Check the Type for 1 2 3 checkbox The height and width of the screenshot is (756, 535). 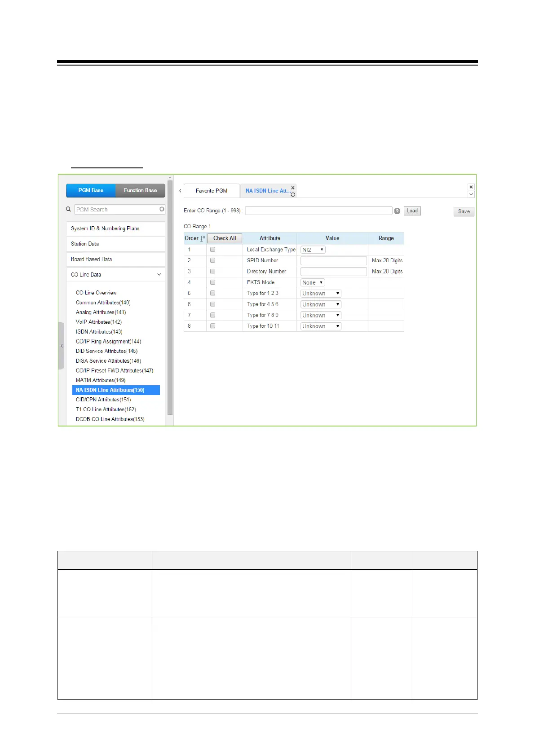pyautogui.click(x=212, y=293)
